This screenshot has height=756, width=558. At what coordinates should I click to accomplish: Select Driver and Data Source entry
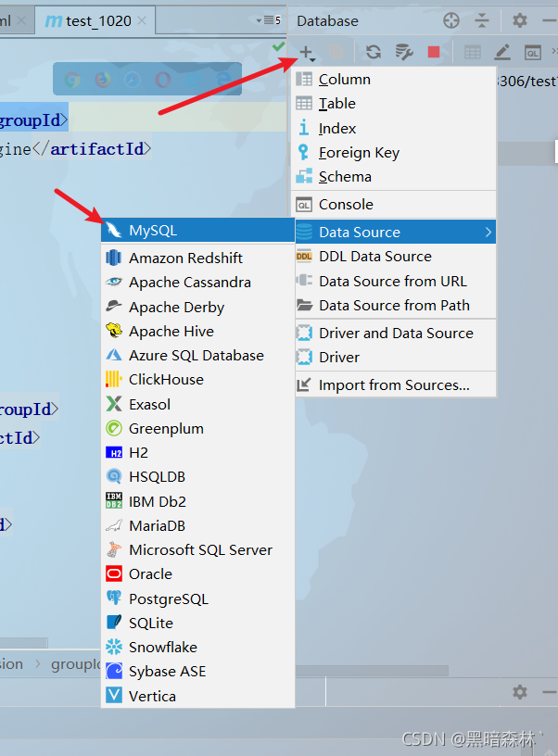pos(395,334)
